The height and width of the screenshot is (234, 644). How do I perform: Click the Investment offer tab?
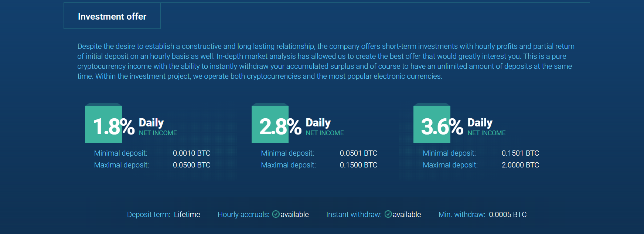point(112,16)
